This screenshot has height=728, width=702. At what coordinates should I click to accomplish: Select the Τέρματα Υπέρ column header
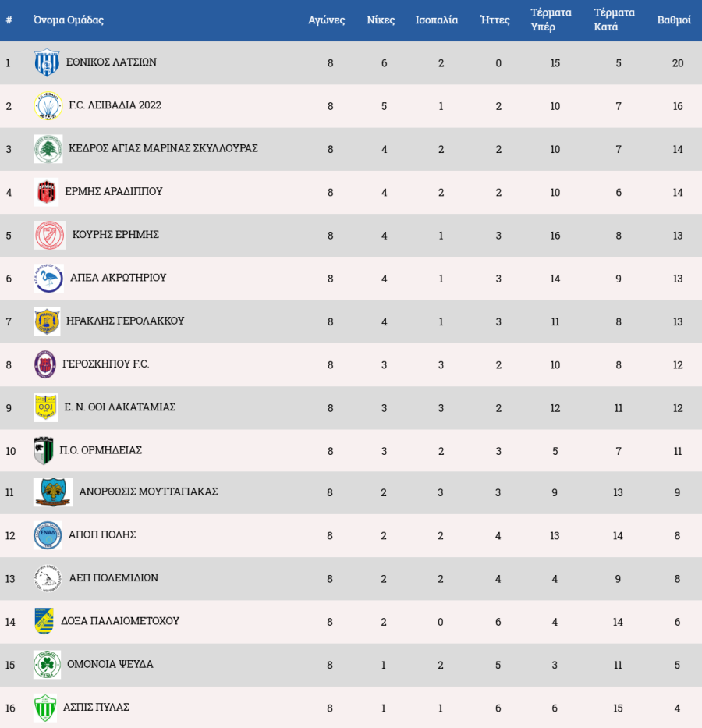click(551, 20)
